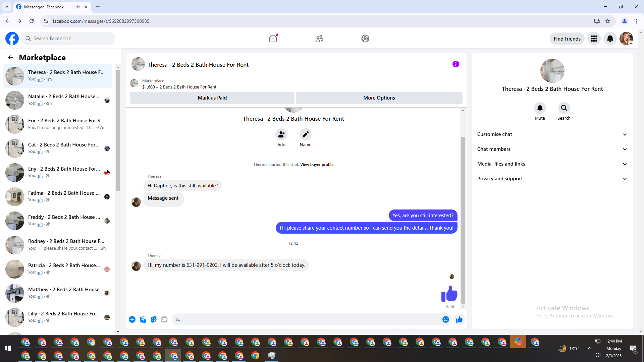Click the conversation list scrollbar

118,130
